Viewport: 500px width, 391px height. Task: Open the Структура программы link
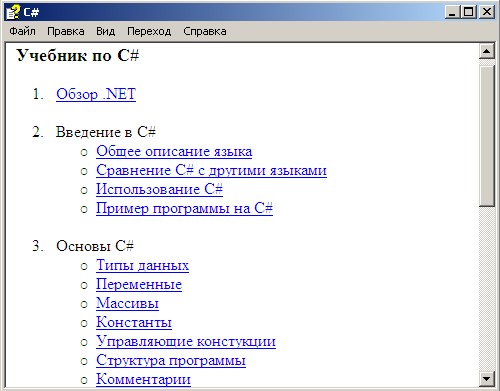point(171,361)
